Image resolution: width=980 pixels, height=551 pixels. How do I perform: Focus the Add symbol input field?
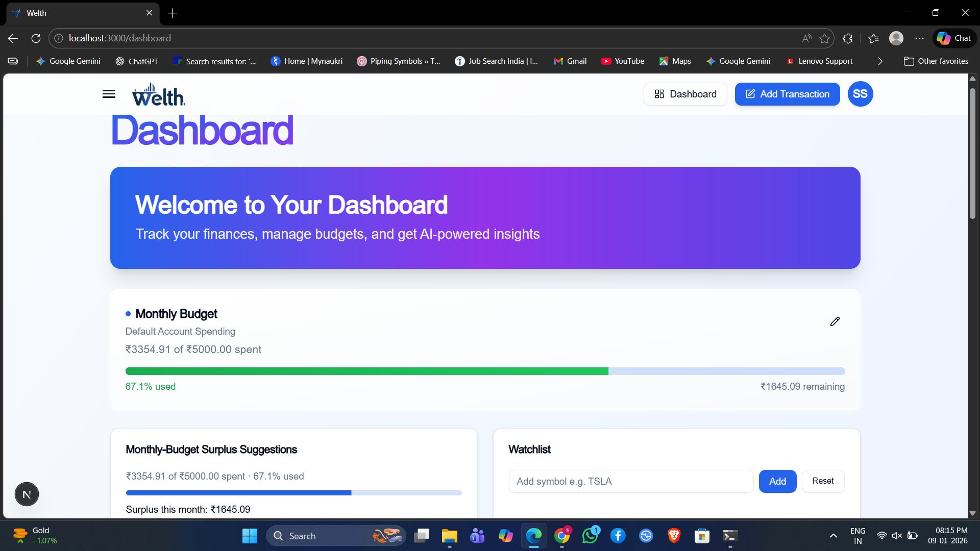click(x=631, y=481)
